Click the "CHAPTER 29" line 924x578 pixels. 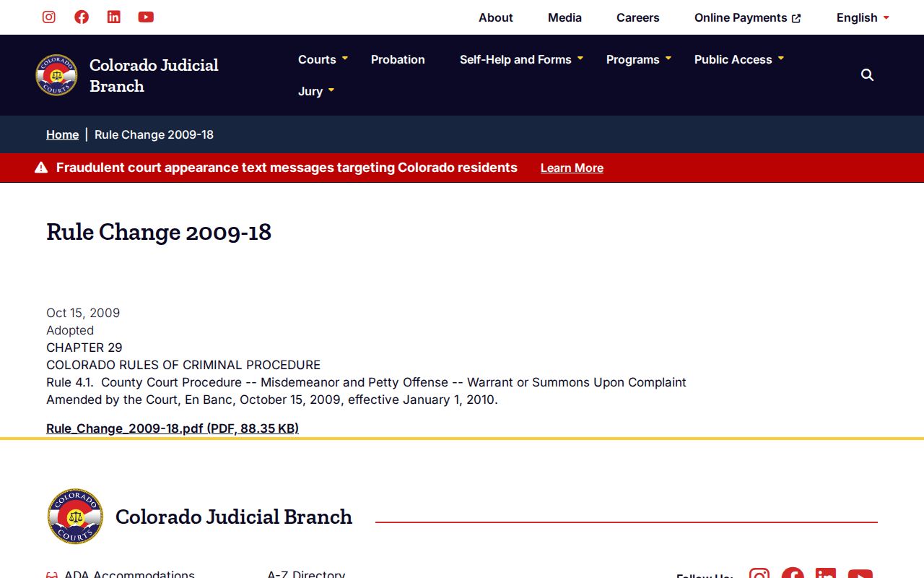coord(84,348)
